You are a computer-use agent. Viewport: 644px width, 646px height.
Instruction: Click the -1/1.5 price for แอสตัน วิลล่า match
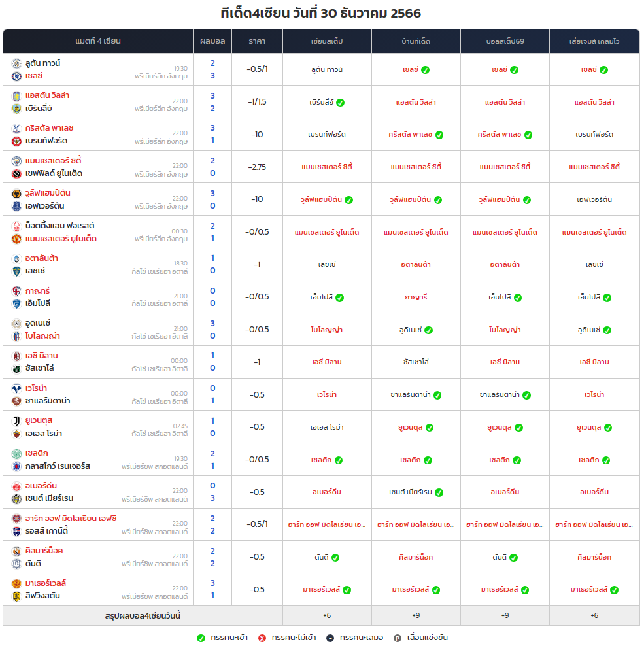[257, 102]
